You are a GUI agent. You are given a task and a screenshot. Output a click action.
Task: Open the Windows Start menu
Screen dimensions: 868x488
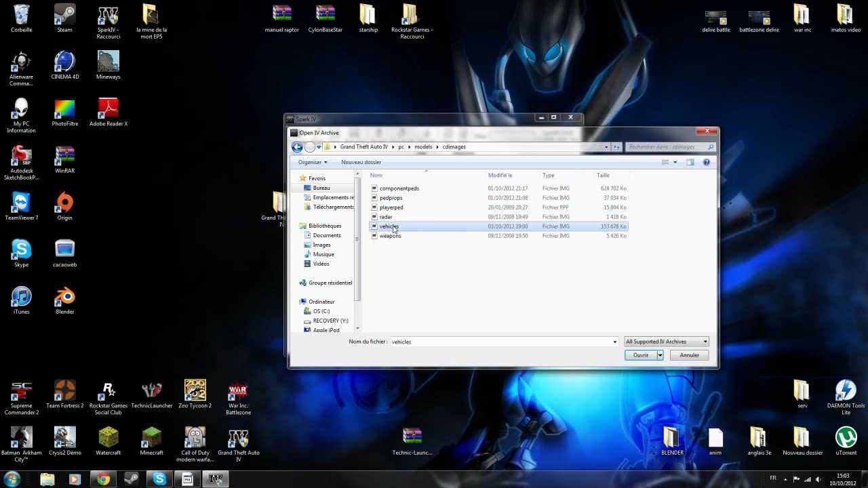click(x=12, y=479)
